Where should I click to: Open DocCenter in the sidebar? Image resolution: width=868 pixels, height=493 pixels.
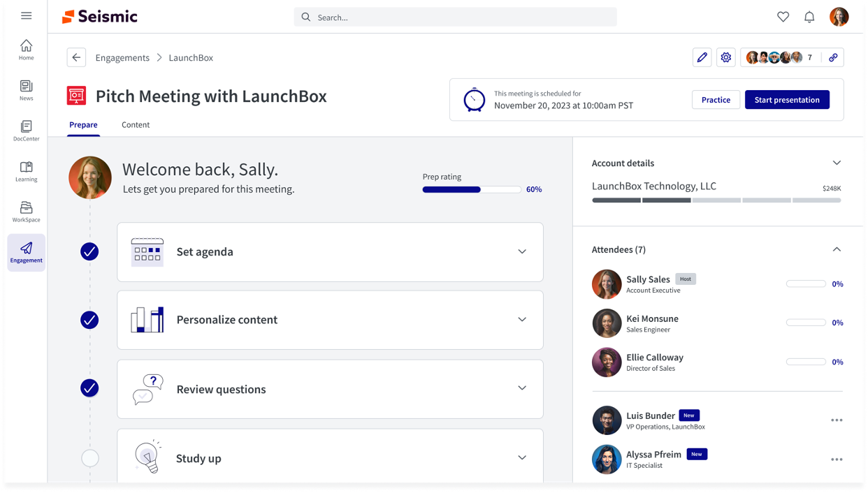click(x=26, y=131)
